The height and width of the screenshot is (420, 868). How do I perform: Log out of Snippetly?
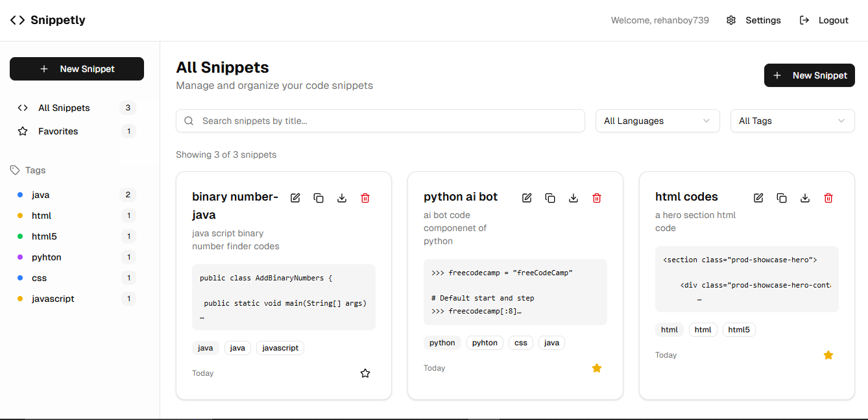pos(824,20)
